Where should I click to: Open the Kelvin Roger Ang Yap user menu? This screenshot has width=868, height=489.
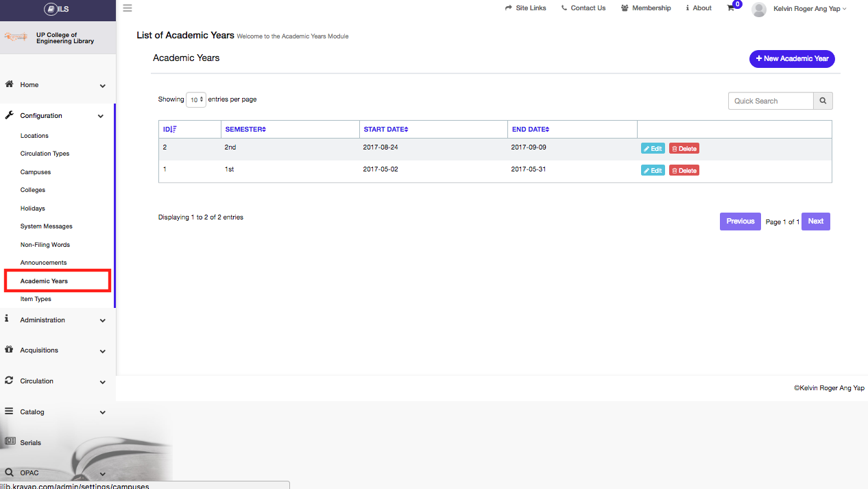[x=809, y=9]
